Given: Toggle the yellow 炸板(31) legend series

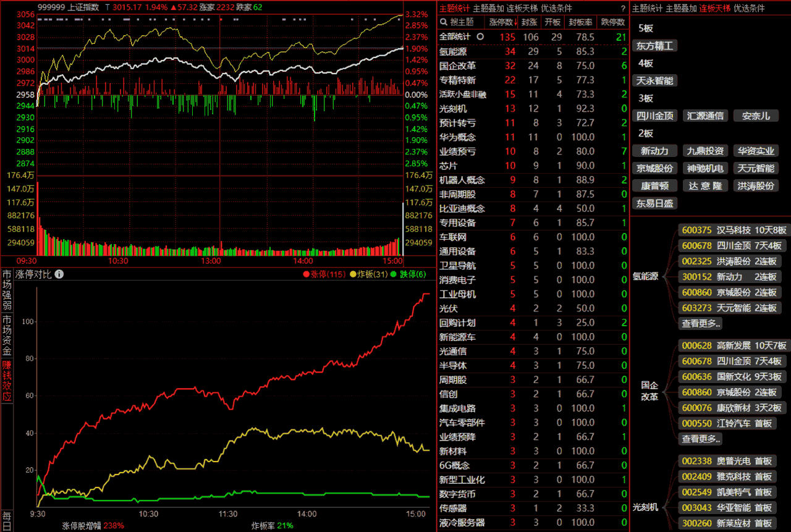Looking at the screenshot, I should point(369,274).
